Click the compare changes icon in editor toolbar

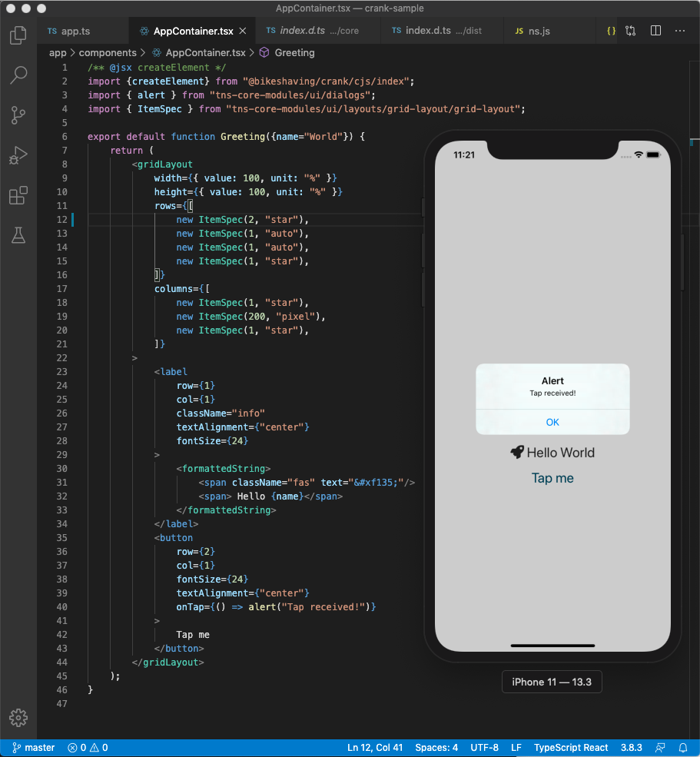[631, 31]
